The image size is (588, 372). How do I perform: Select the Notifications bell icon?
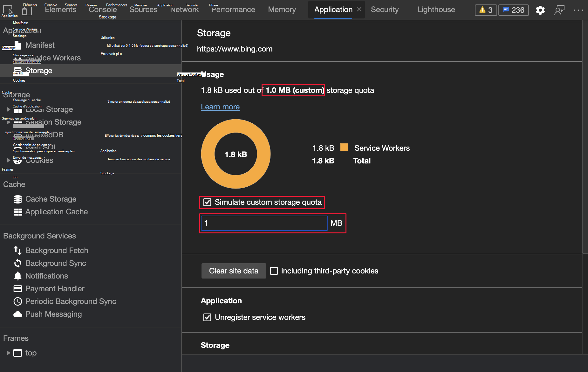[18, 276]
